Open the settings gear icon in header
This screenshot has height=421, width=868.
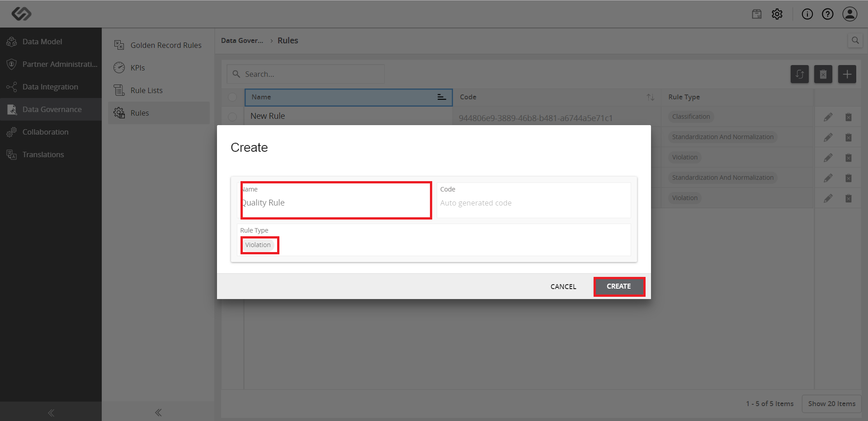(x=777, y=14)
